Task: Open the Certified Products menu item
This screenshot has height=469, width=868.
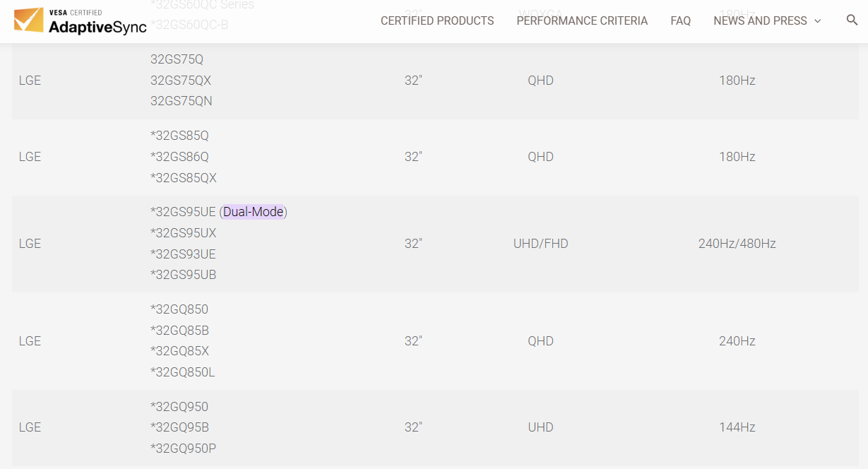Action: (x=437, y=21)
